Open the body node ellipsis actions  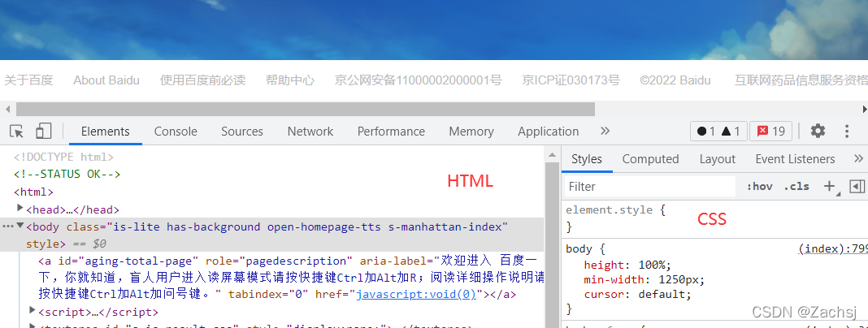[x=8, y=227]
